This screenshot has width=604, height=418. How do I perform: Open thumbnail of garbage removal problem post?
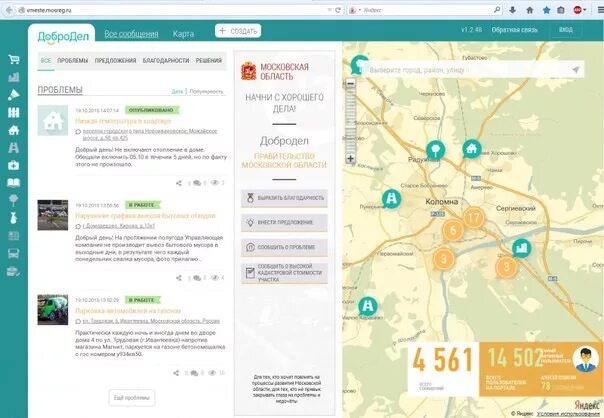(53, 215)
